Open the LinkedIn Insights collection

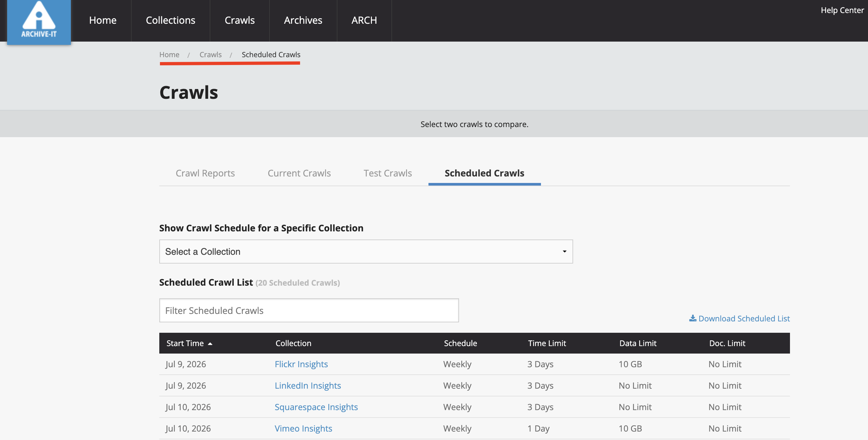coord(308,385)
